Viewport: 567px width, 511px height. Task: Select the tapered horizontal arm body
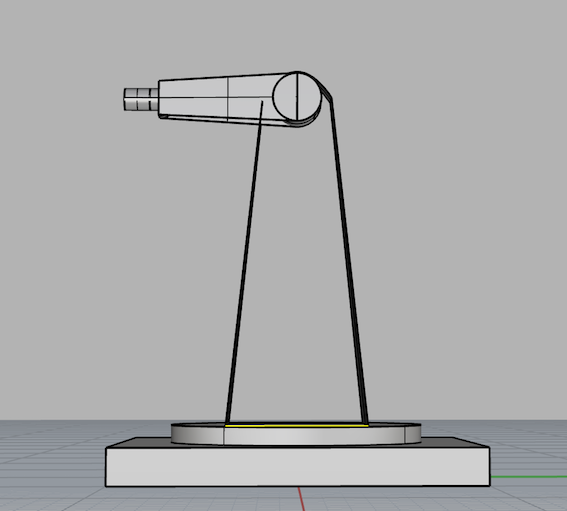pos(216,98)
